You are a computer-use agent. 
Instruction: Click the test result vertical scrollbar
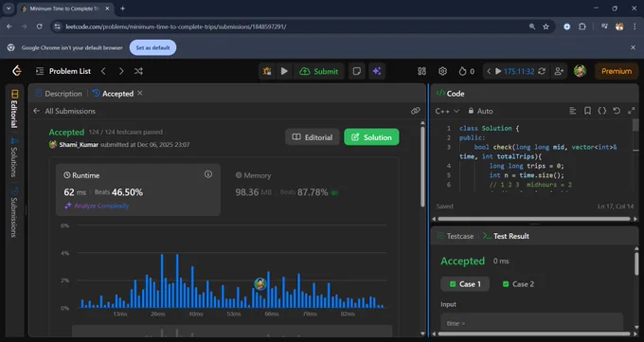tap(636, 263)
